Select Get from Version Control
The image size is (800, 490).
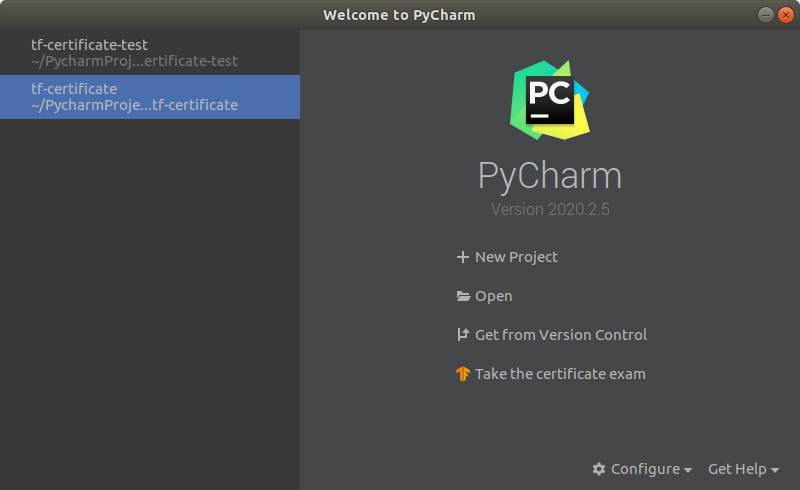[x=561, y=335]
